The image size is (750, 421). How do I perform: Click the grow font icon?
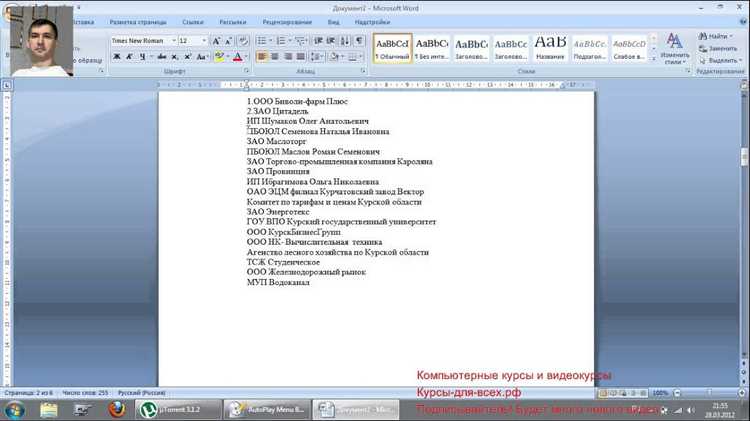(x=216, y=41)
